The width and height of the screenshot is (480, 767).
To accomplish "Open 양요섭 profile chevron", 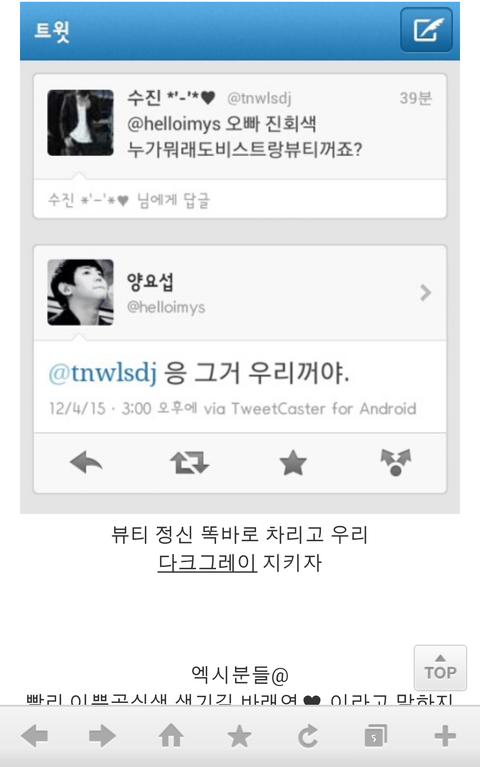I will click(x=426, y=293).
